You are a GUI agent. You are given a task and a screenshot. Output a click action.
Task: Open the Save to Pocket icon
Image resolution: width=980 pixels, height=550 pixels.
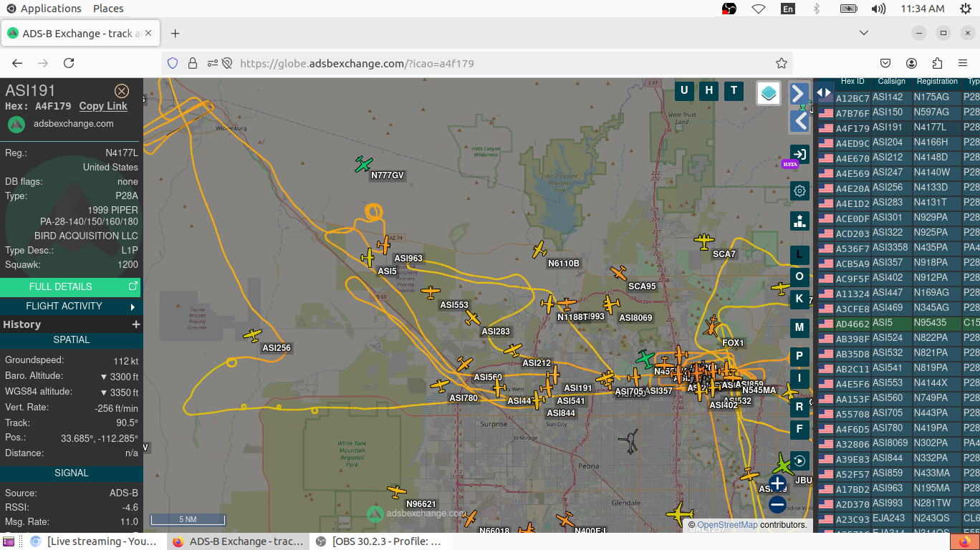tap(885, 63)
